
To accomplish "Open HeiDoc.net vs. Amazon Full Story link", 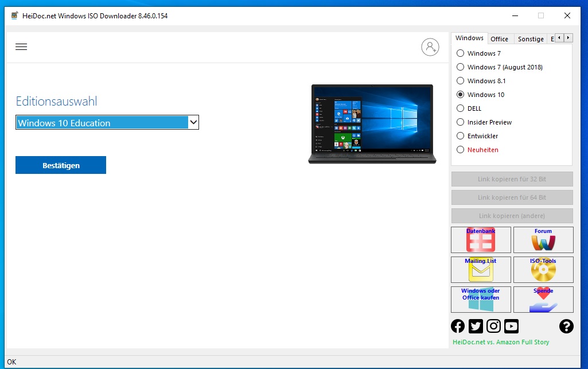I will pos(501,342).
